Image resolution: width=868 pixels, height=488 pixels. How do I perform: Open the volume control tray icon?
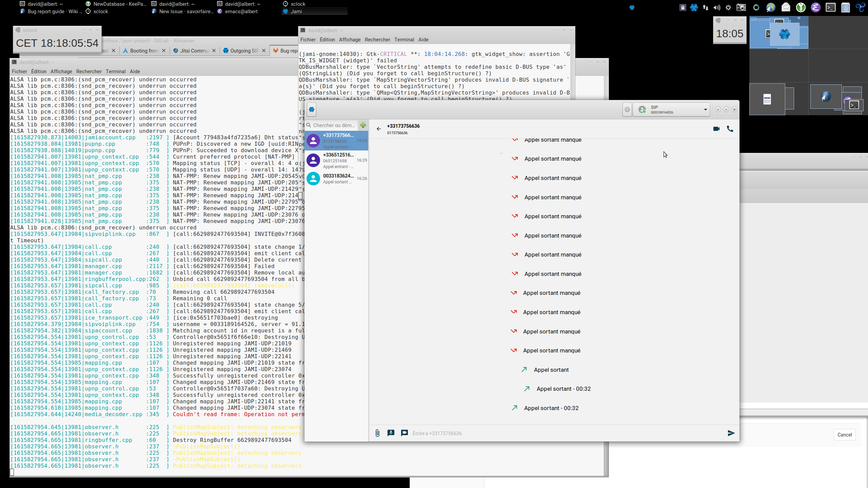tap(717, 7)
